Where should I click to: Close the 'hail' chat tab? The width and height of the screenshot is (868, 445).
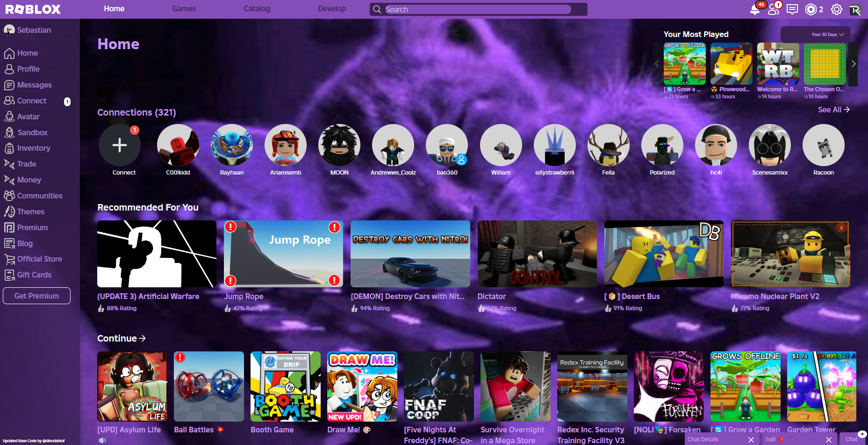click(x=829, y=439)
